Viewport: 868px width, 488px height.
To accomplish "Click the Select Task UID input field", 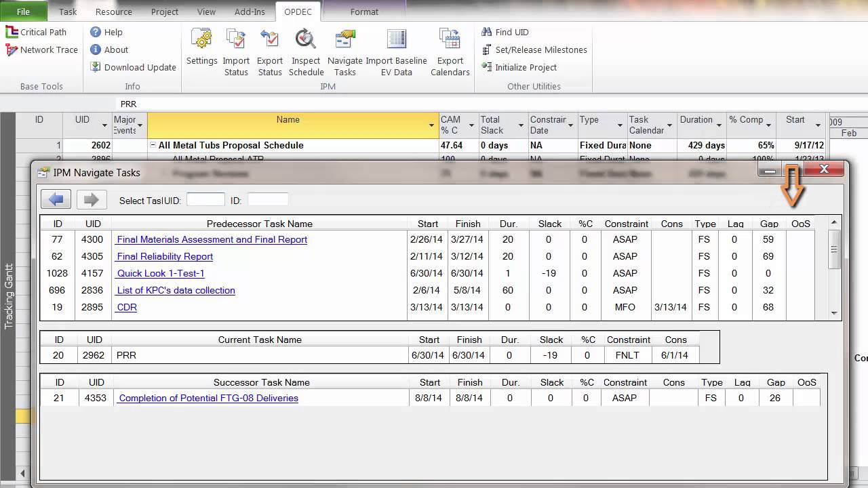I will pos(205,199).
